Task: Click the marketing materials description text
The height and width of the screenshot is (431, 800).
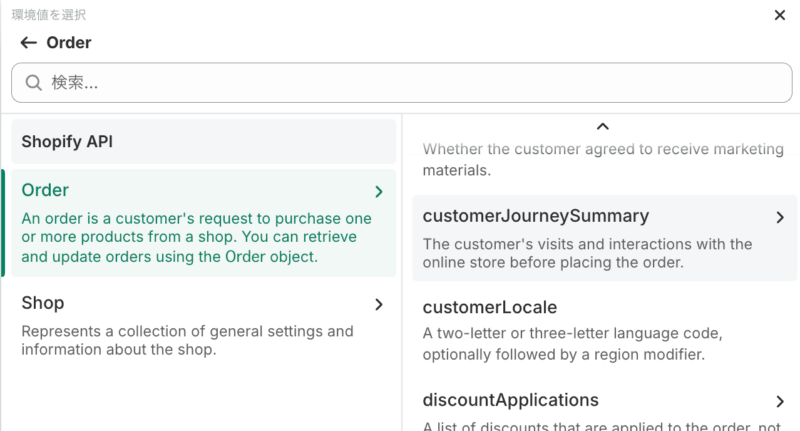Action: [x=603, y=160]
